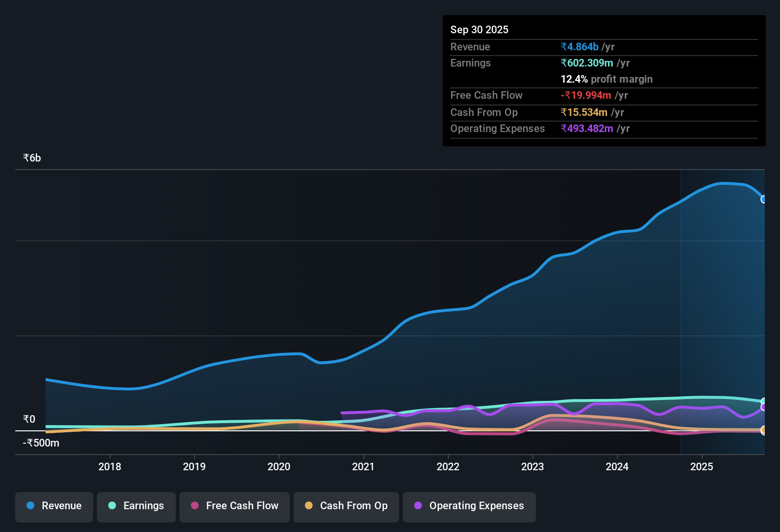Expand the Sep 30 2025 tooltip panel
This screenshot has width=780, height=532.
[603, 81]
